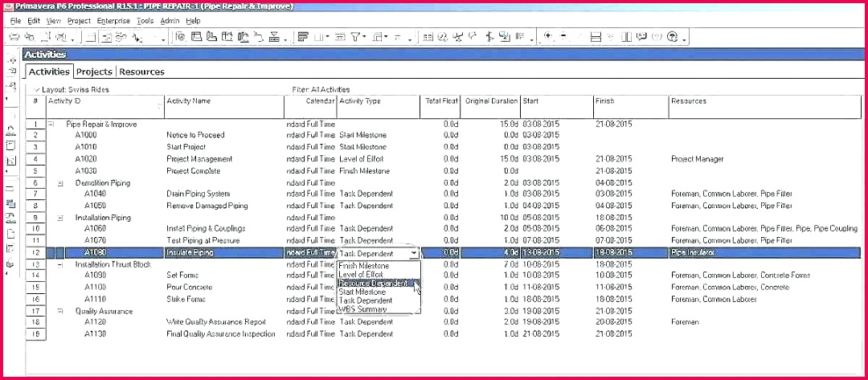The width and height of the screenshot is (868, 380).
Task: Click the Print icon in toolbar
Action: click(14, 37)
